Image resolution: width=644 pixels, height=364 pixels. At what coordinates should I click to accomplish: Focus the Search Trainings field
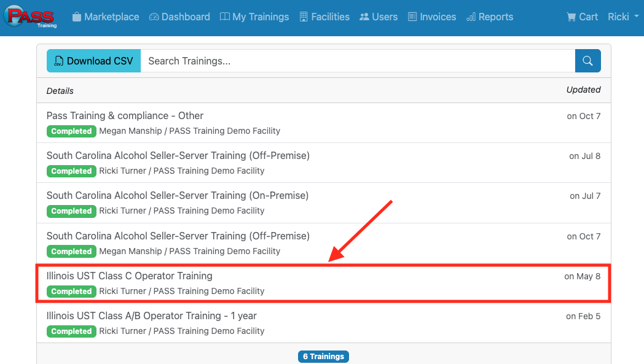(x=358, y=61)
